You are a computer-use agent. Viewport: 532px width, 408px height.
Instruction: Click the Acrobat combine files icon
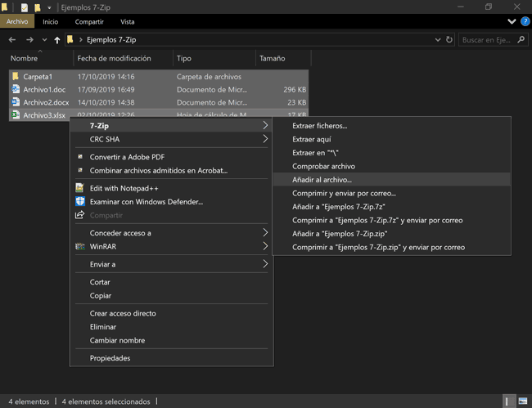coord(80,170)
